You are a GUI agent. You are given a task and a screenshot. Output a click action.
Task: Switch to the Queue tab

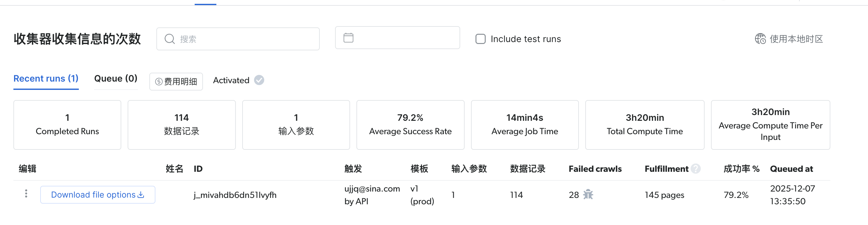click(x=116, y=79)
